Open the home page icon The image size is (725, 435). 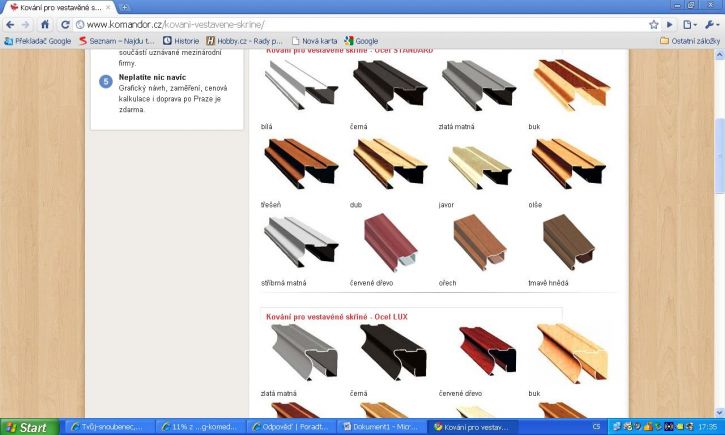point(45,25)
